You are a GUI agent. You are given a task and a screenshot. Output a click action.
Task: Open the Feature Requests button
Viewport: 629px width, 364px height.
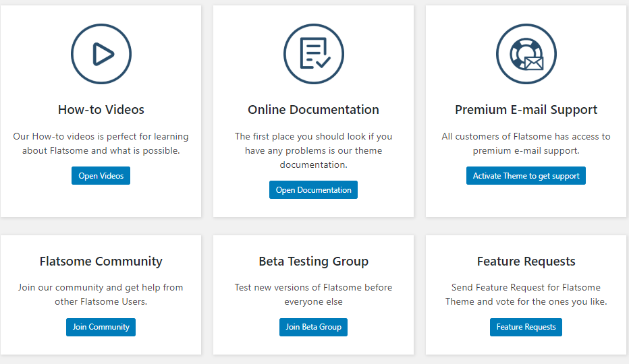point(526,327)
